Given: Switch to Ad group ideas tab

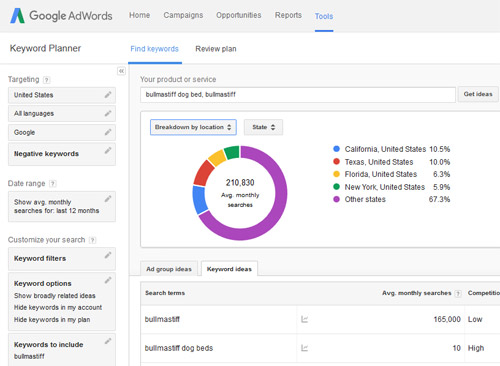Looking at the screenshot, I should (169, 269).
